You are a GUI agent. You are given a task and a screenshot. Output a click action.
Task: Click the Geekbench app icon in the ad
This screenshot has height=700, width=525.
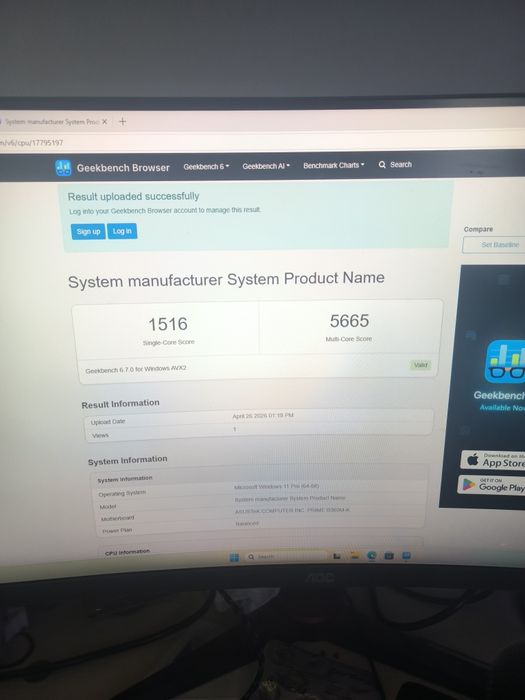click(x=505, y=362)
